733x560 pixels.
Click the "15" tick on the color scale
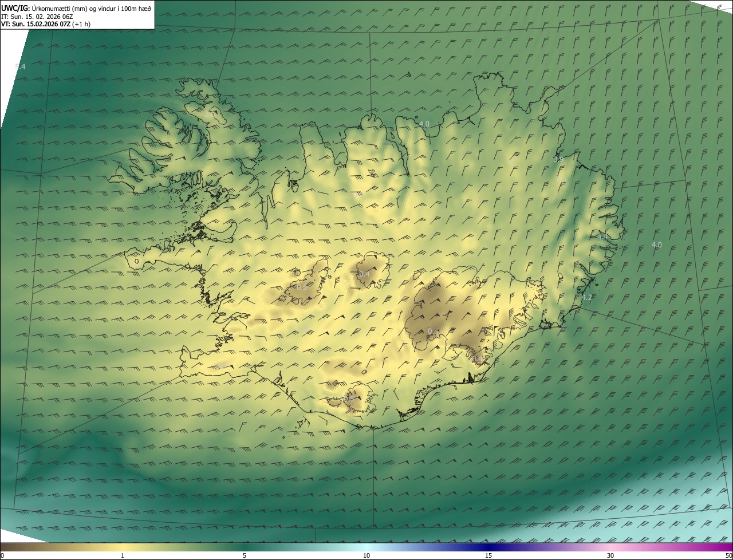tap(488, 555)
